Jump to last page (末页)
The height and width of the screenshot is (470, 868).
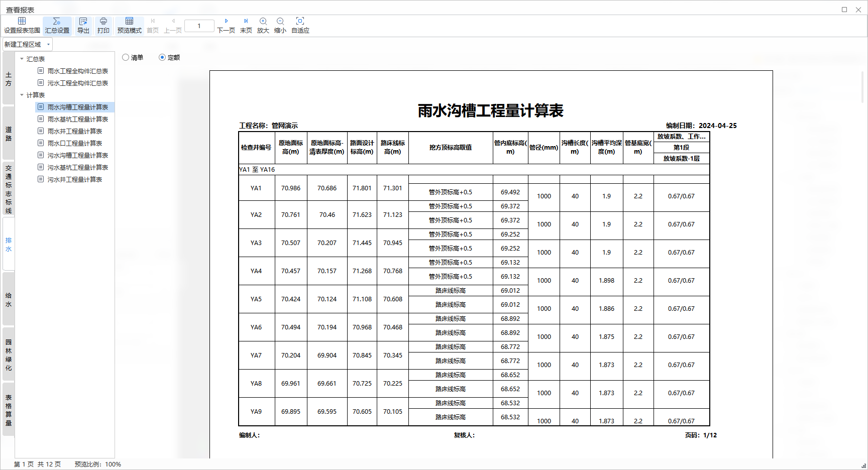[246, 25]
